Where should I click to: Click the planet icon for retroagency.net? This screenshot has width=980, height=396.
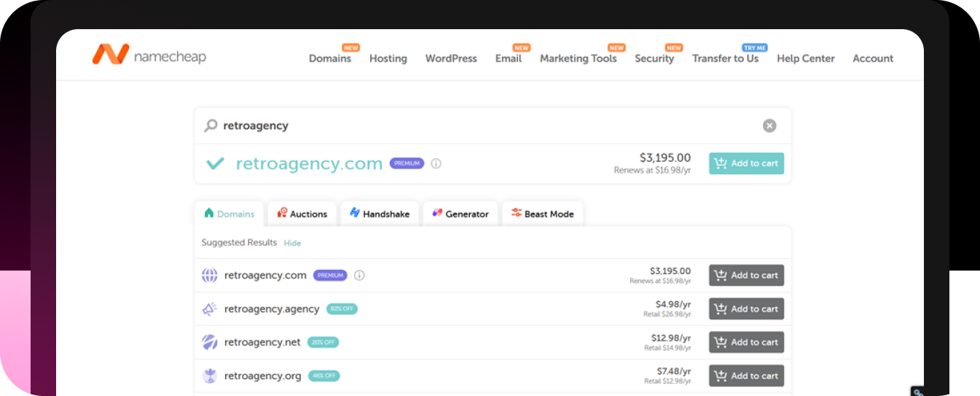click(x=210, y=342)
